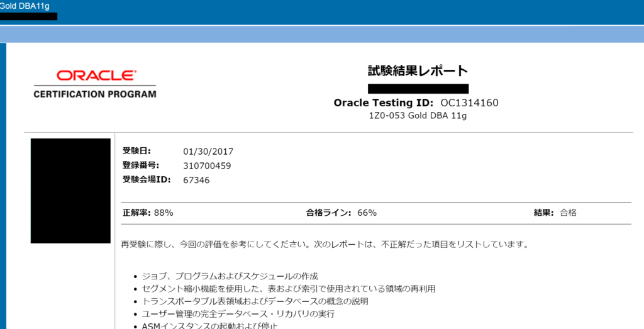This screenshot has width=644, height=329.
Task: Select registration number '310700459'
Action: 207,166
